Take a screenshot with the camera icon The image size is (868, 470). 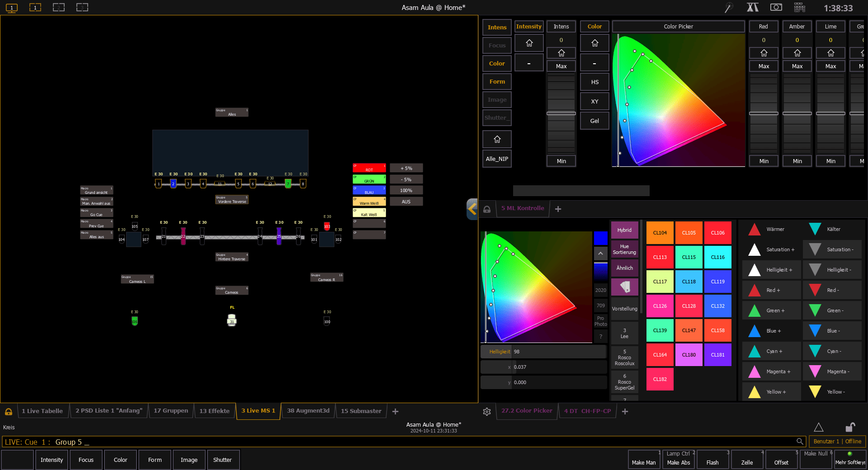coord(777,7)
